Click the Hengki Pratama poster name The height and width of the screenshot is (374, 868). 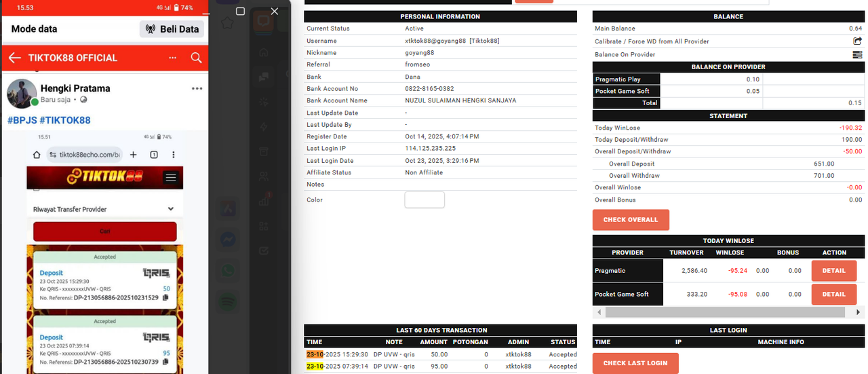point(75,88)
